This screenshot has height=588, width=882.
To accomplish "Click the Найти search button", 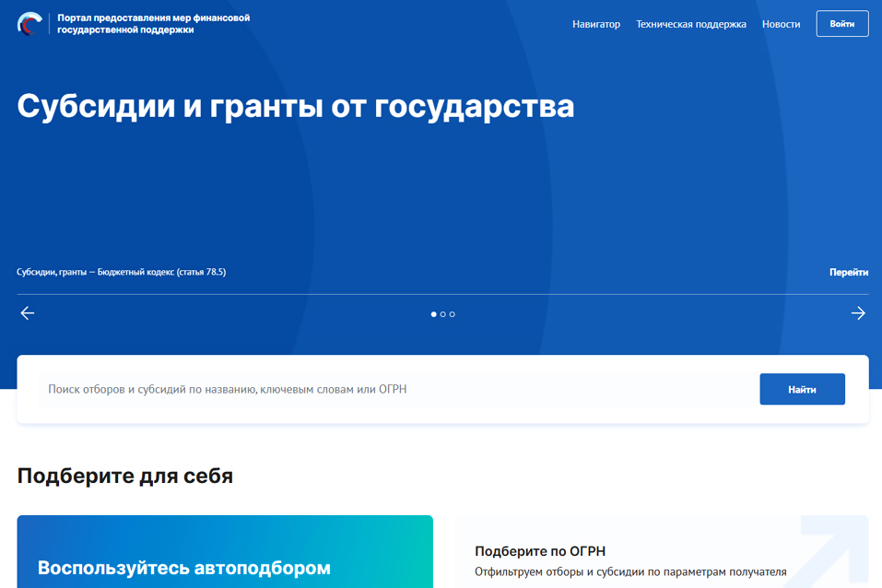I will (802, 388).
